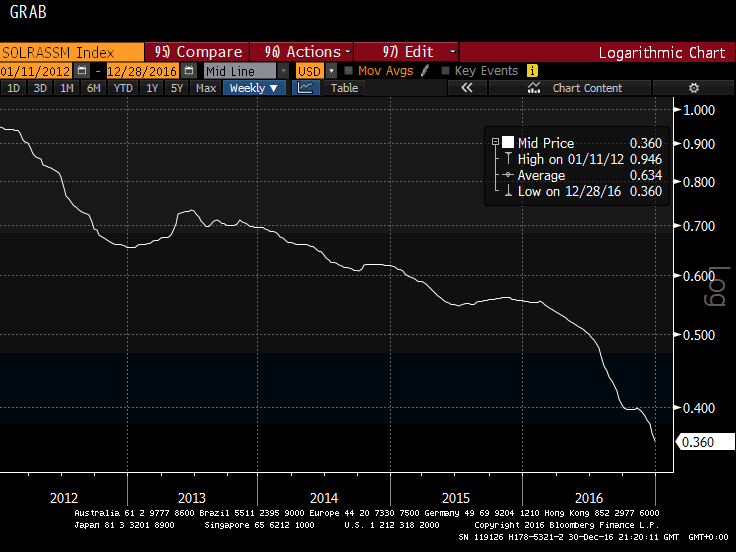
Task: Click the end date 12/28/2016 field
Action: (x=143, y=71)
